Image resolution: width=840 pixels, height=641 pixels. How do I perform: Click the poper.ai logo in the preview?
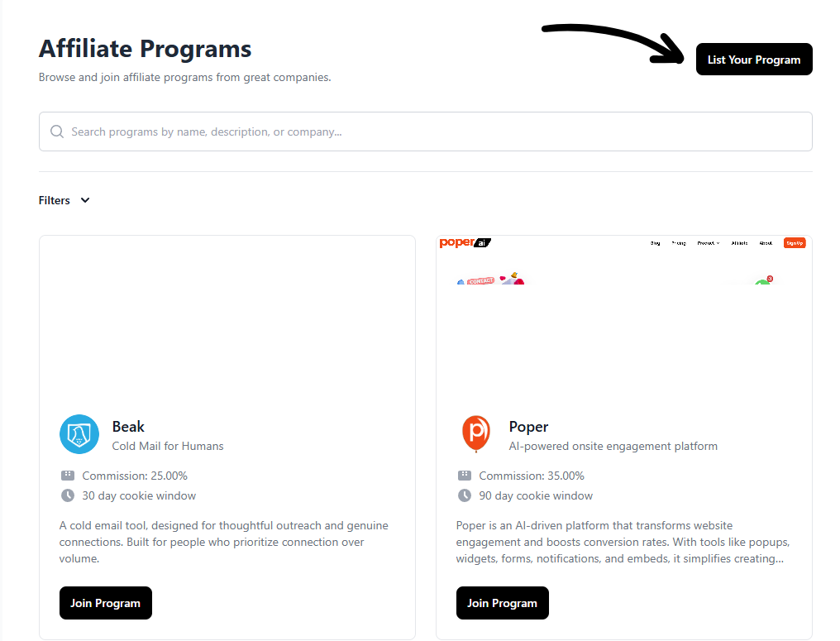pos(465,243)
